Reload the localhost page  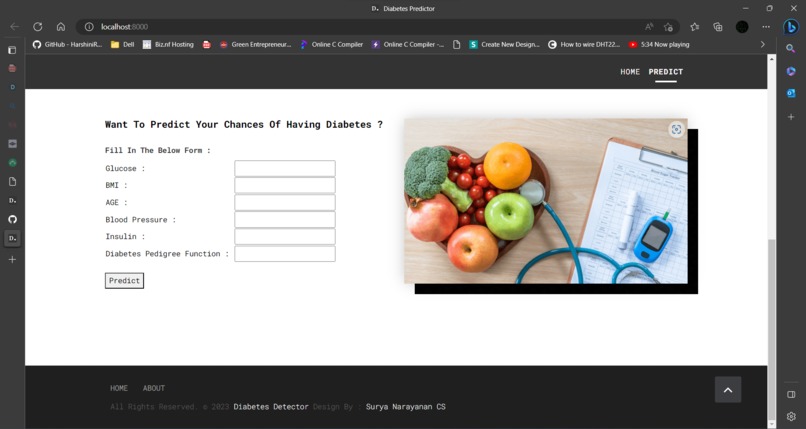click(38, 27)
